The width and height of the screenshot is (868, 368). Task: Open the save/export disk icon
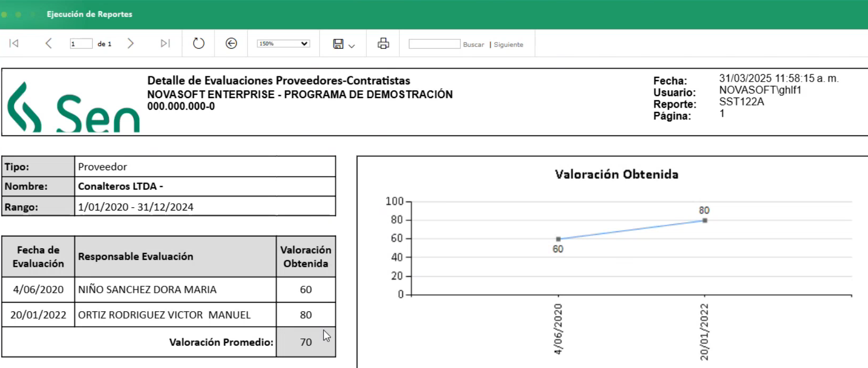click(338, 44)
